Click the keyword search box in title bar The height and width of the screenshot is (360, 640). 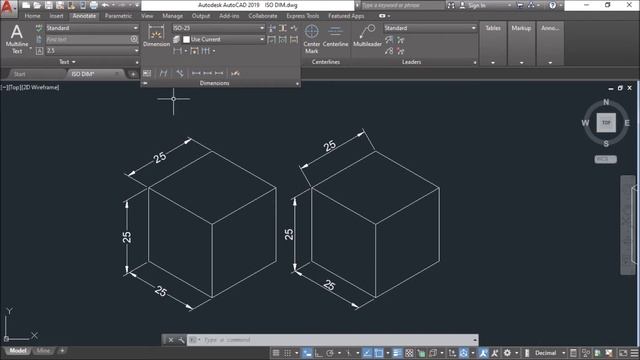point(402,5)
